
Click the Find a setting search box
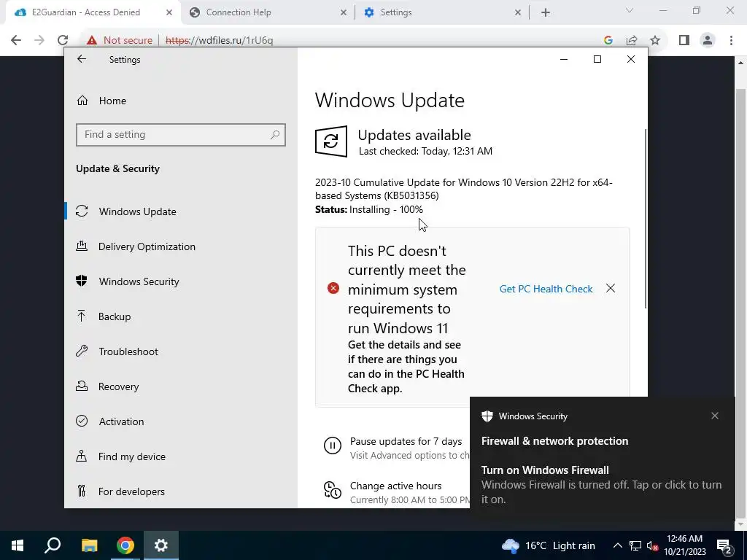pos(181,135)
